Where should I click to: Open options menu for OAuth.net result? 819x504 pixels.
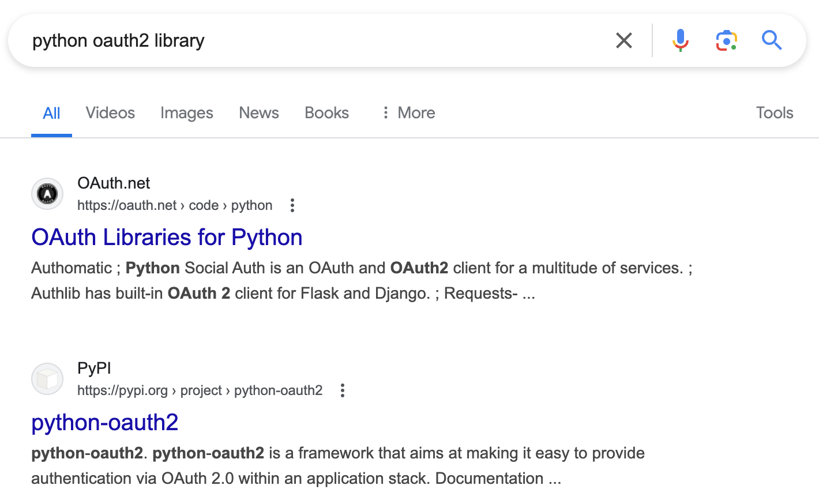292,205
